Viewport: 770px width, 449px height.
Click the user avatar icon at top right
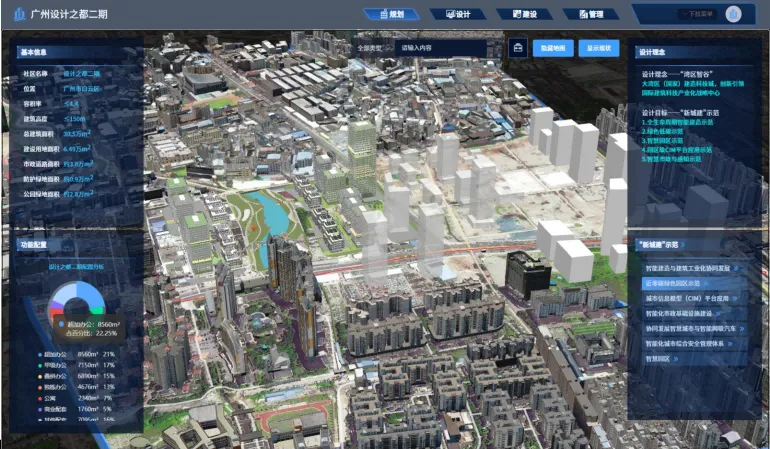[x=734, y=14]
